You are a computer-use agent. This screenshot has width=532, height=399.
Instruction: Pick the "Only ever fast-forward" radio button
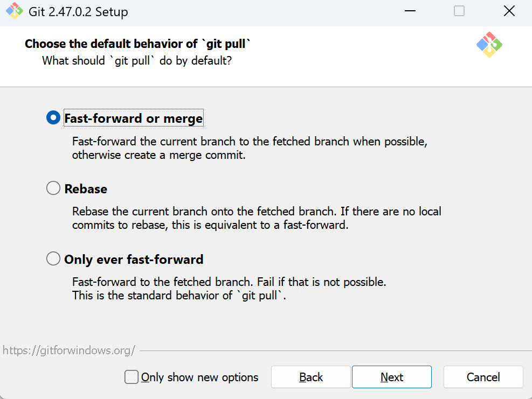click(x=53, y=259)
